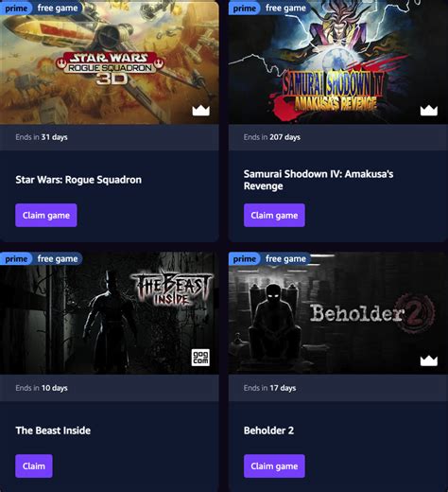Open the Star Wars: Rogue Squadron title
The height and width of the screenshot is (492, 448).
pos(78,180)
